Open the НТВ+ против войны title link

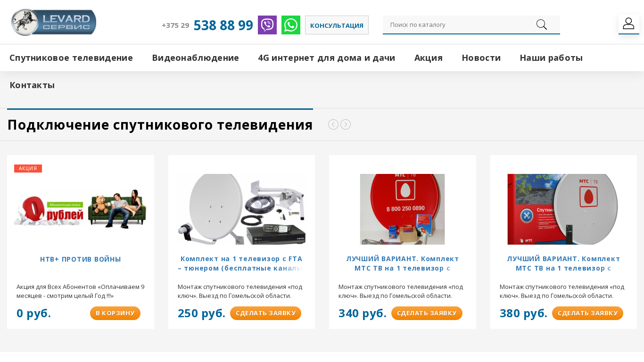(81, 259)
